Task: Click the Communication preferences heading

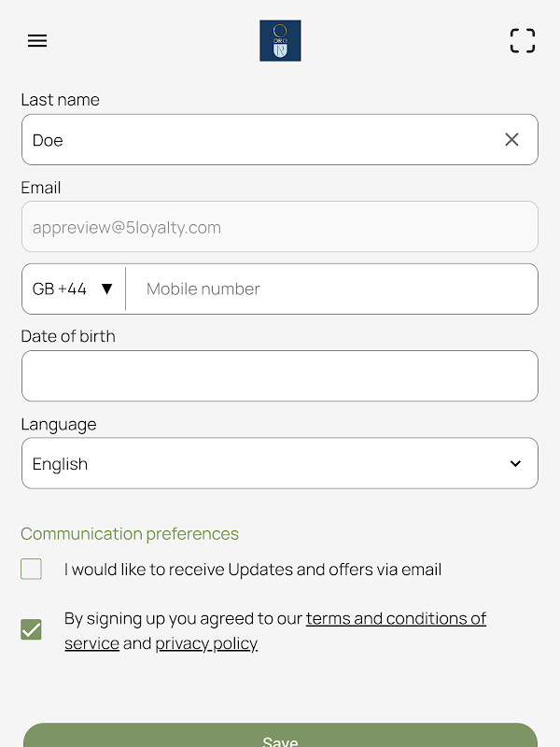Action: tap(130, 534)
